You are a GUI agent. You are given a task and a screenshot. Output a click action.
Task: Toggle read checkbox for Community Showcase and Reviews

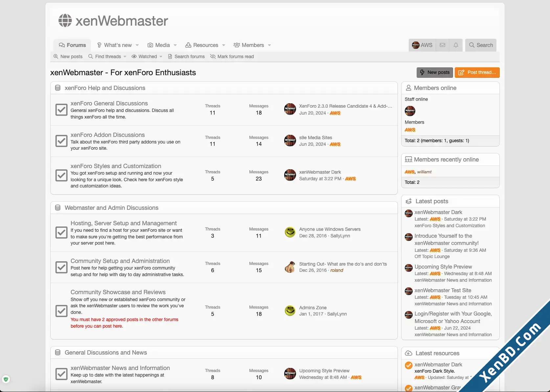pos(61,311)
